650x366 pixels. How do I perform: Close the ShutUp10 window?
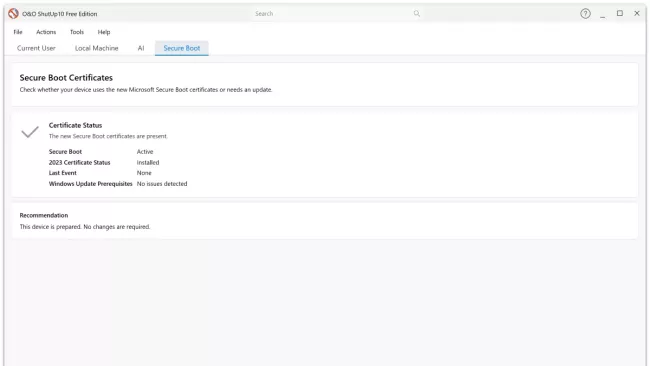637,13
